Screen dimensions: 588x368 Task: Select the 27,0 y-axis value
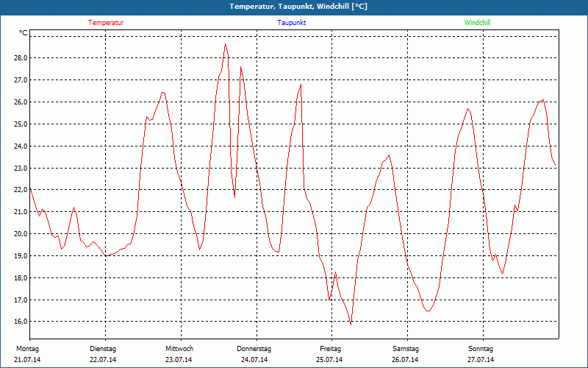(x=21, y=80)
